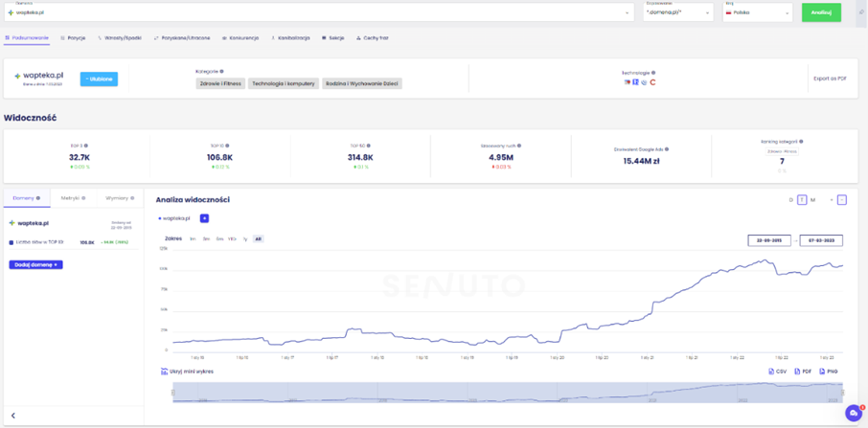This screenshot has width=868, height=428.
Task: Select the 1y range option
Action: (245, 238)
